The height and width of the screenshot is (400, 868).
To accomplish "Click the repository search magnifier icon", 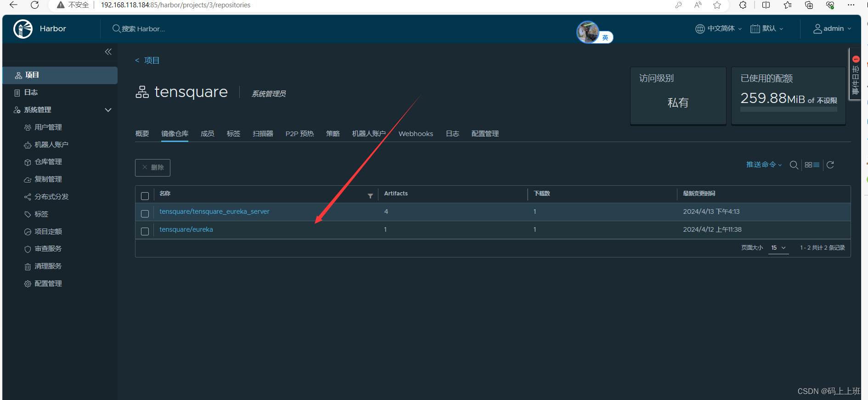I will click(x=794, y=165).
